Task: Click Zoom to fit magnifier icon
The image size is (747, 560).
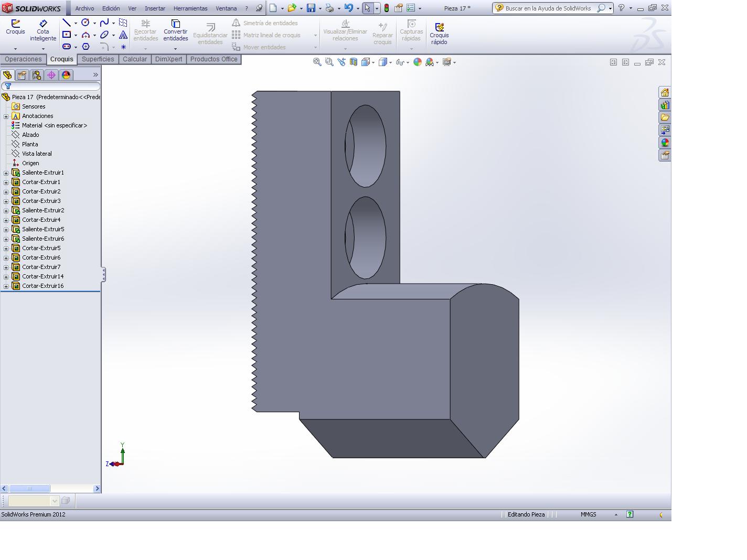Action: tap(317, 62)
